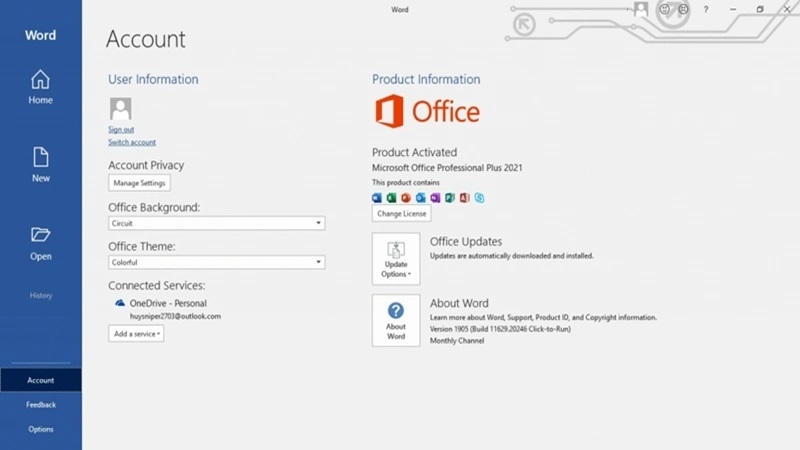Viewport: 800px width, 450px height.
Task: Click the OneNote icon under product contents
Action: (x=435, y=198)
